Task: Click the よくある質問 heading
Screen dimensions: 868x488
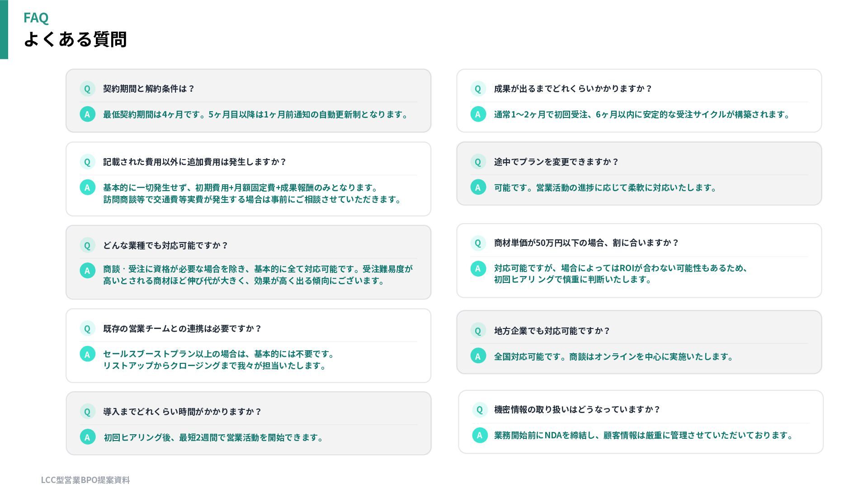Action: click(x=75, y=39)
